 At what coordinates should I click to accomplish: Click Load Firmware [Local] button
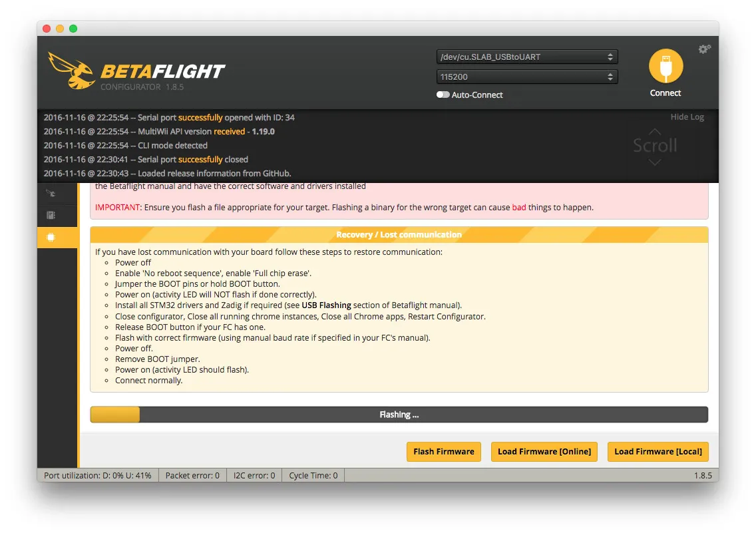(658, 452)
